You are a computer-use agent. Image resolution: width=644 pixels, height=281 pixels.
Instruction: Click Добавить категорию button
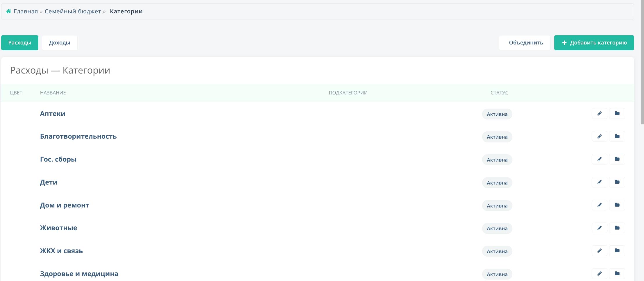pos(594,43)
